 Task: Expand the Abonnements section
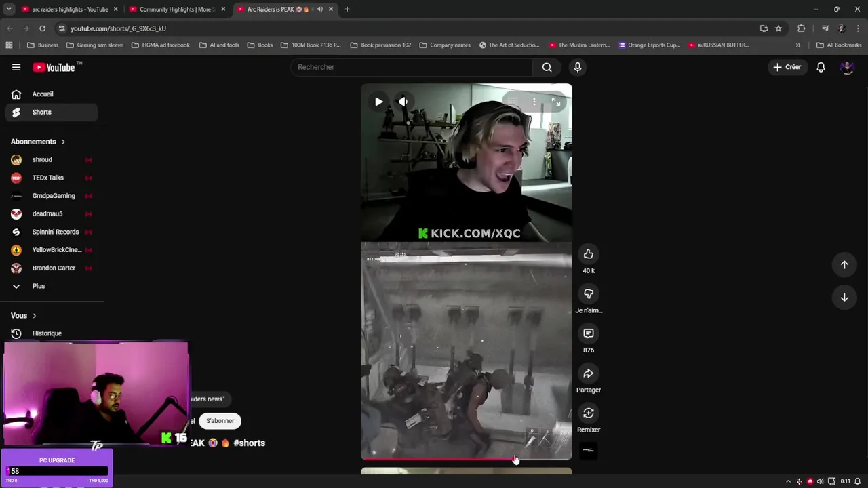pyautogui.click(x=38, y=142)
